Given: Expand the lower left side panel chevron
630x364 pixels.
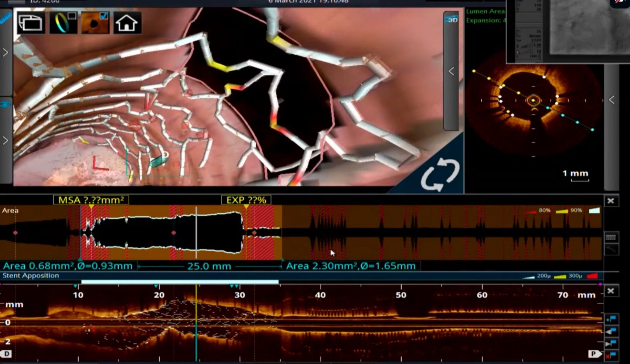Looking at the screenshot, I should coord(5,140).
